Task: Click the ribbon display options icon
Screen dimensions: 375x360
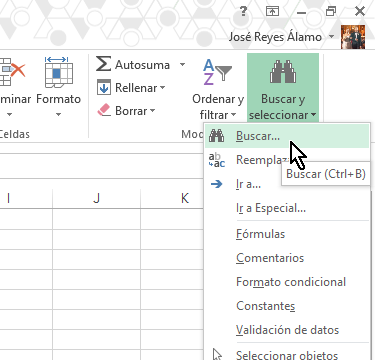Action: pos(272,12)
